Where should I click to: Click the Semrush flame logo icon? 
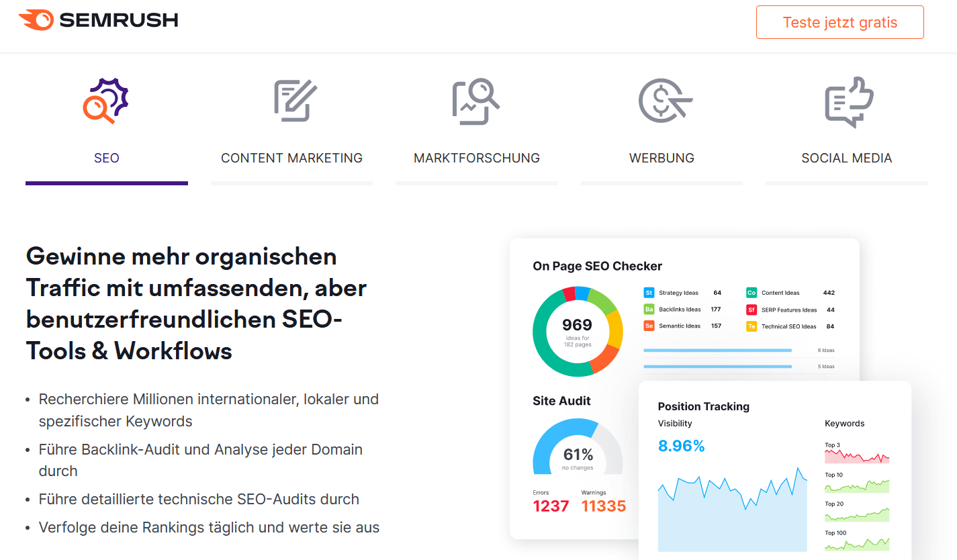[x=36, y=20]
